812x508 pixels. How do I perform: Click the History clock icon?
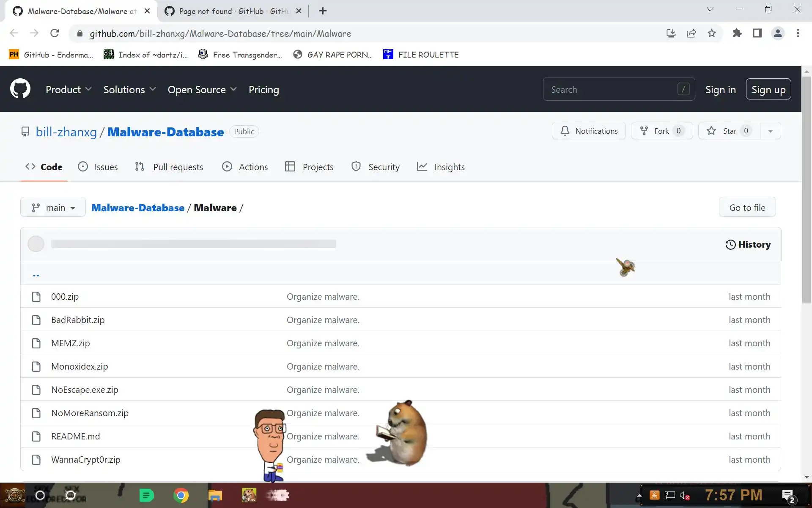tap(730, 244)
